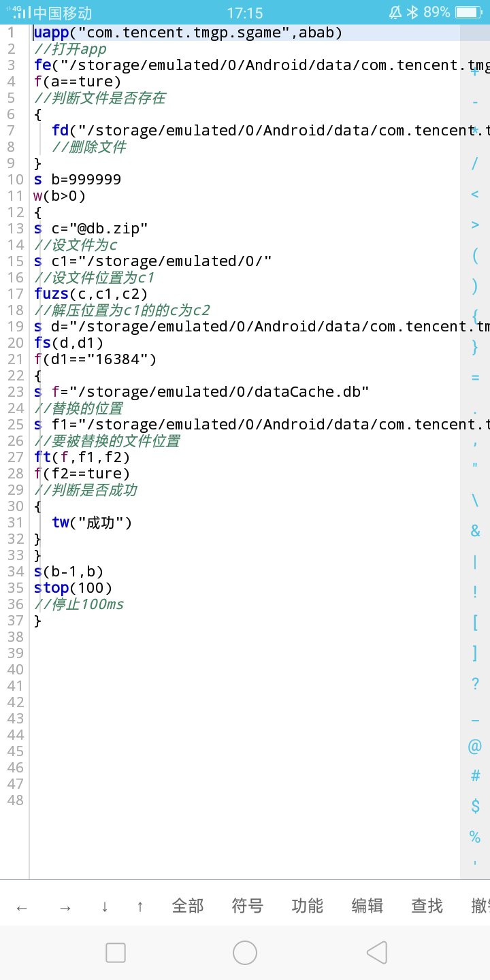Insert the ? symbol from side panel
The image size is (490, 980).
tap(475, 684)
